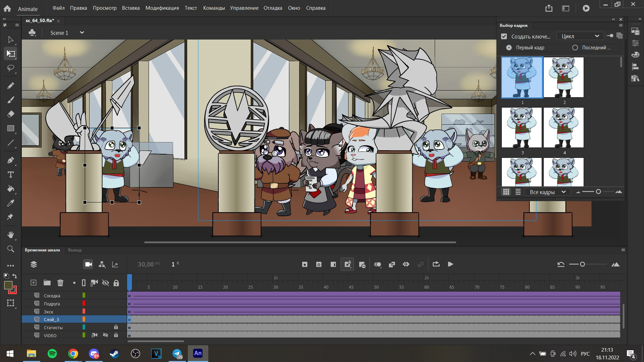Select the Paint Bucket tool

11,189
